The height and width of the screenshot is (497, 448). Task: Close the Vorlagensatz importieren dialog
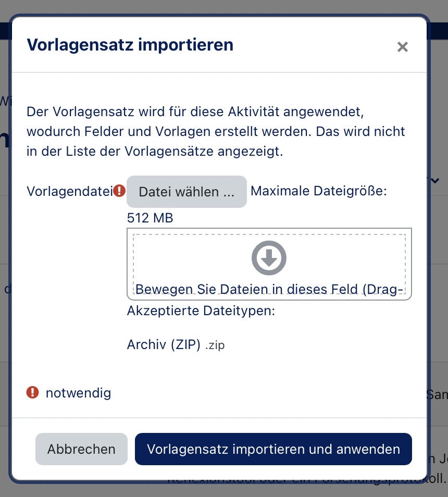pyautogui.click(x=402, y=47)
